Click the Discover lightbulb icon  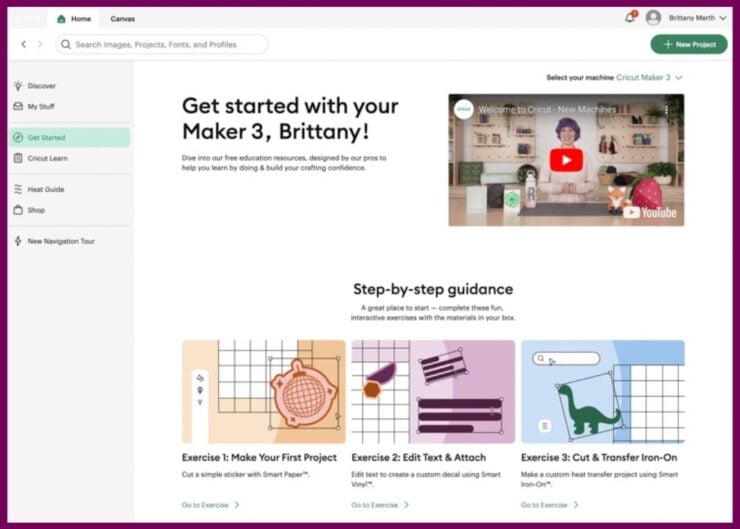[18, 86]
